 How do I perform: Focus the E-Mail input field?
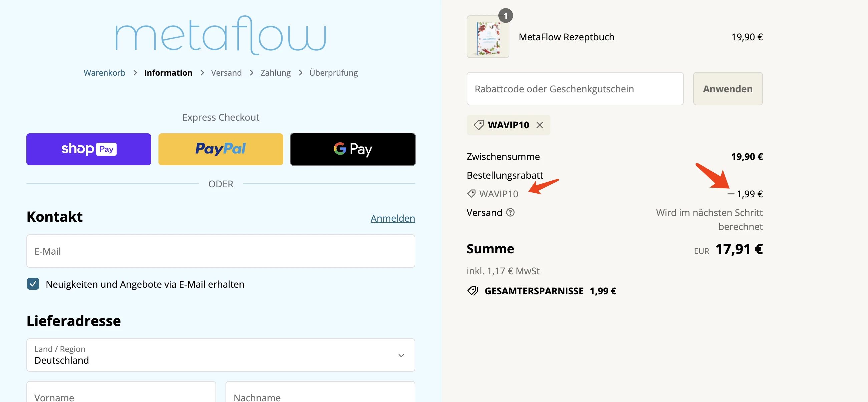click(x=221, y=251)
